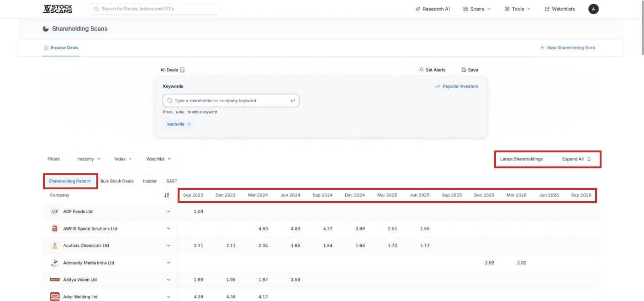Expand the ADF Foods Ltd row

coord(168,212)
